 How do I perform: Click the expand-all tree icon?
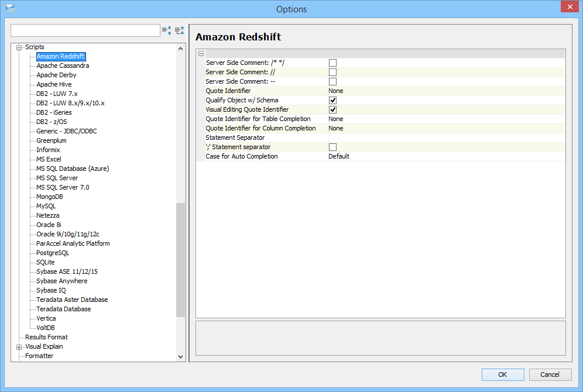(x=167, y=30)
